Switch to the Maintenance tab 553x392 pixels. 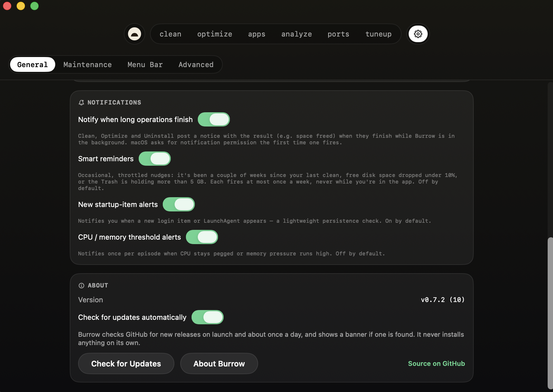click(x=88, y=64)
